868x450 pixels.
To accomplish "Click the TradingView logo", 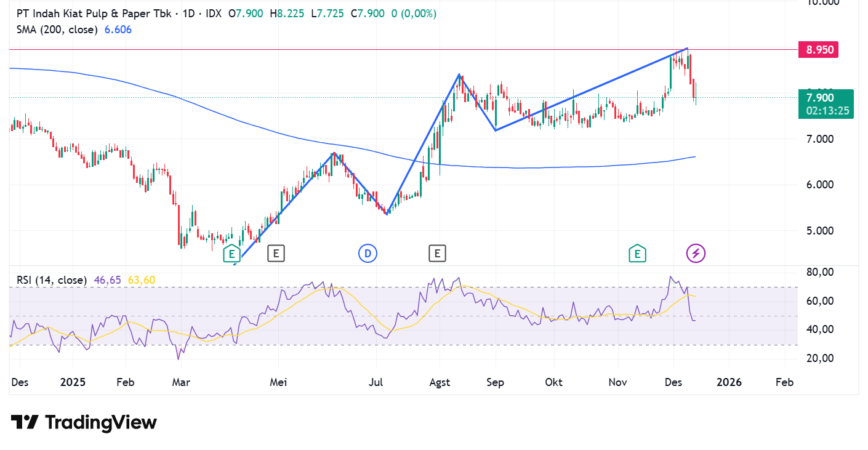I will click(x=84, y=422).
